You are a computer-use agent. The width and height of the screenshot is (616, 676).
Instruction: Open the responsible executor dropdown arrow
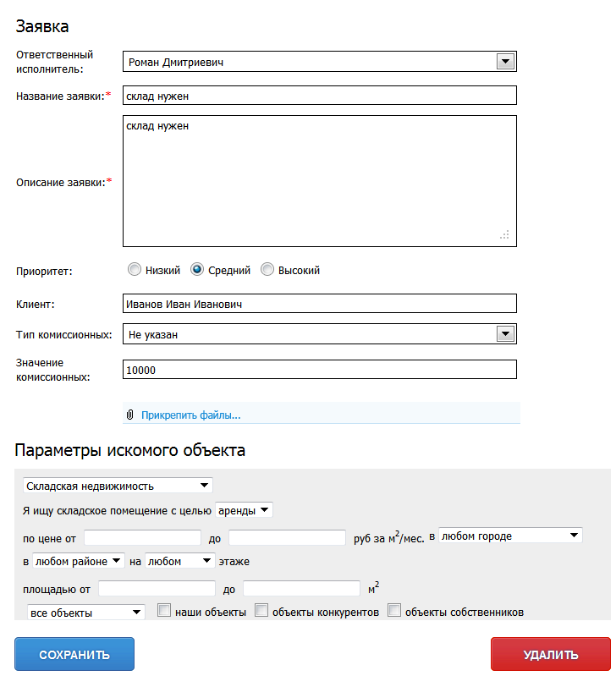[x=505, y=62]
